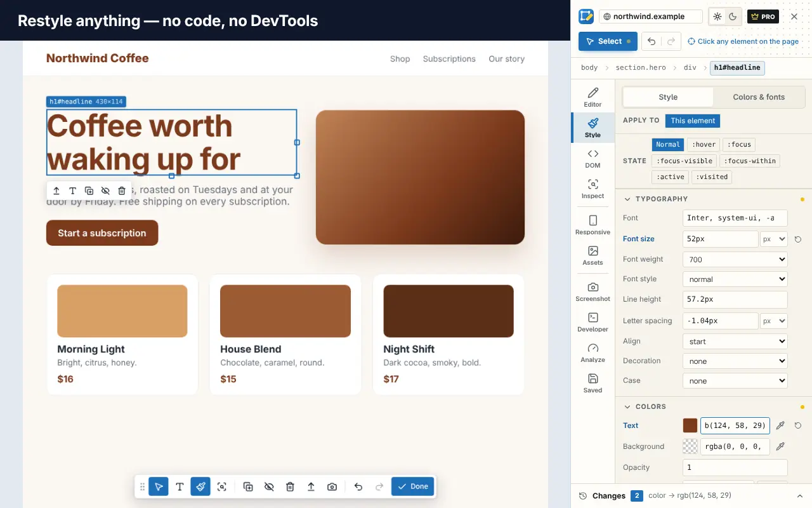The width and height of the screenshot is (812, 508).
Task: Click the Background color eyedropper
Action: (x=780, y=446)
